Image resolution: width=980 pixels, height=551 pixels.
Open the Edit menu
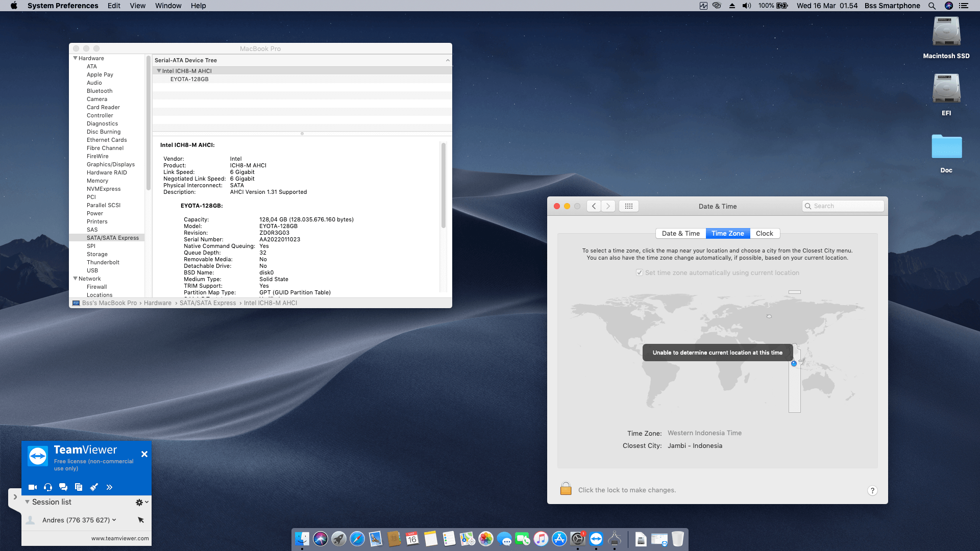pyautogui.click(x=114, y=6)
